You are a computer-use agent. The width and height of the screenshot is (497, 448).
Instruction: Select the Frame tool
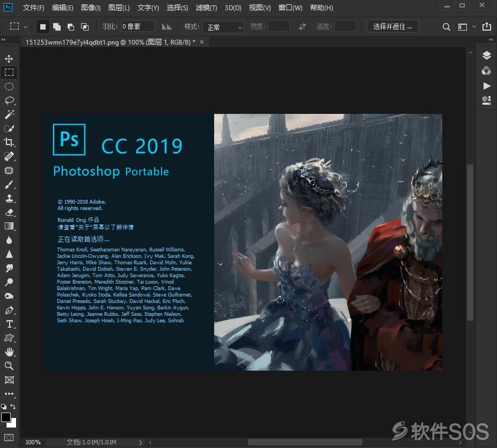(x=9, y=380)
